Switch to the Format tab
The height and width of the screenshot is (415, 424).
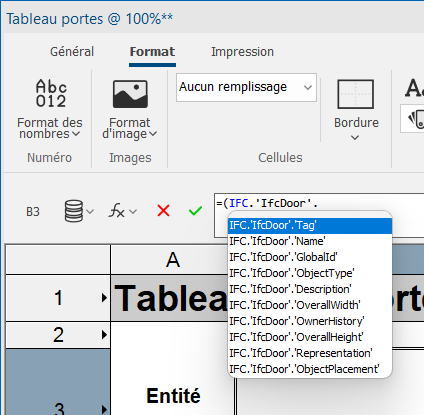tap(152, 52)
